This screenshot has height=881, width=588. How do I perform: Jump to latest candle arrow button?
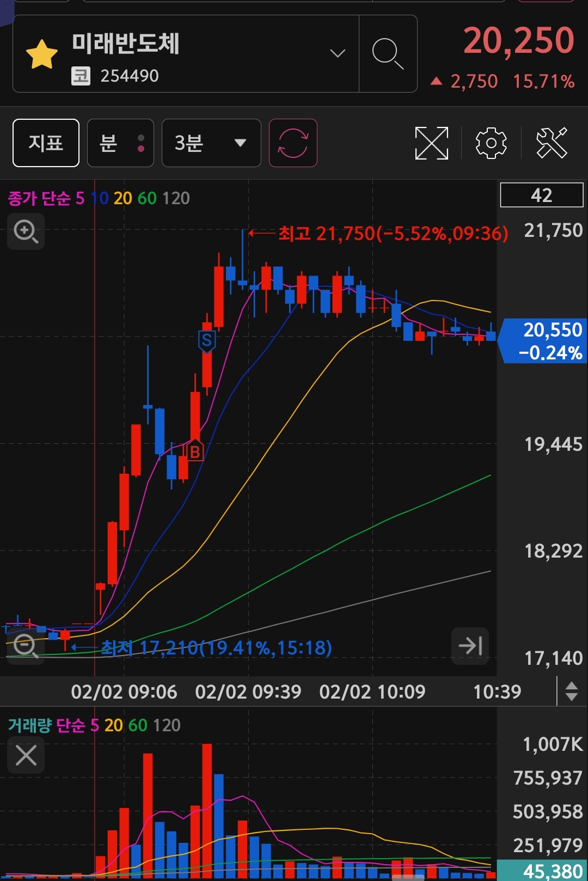click(470, 646)
